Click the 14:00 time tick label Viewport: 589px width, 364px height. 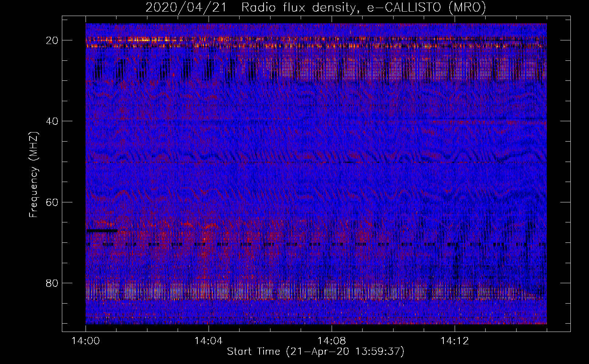point(86,341)
